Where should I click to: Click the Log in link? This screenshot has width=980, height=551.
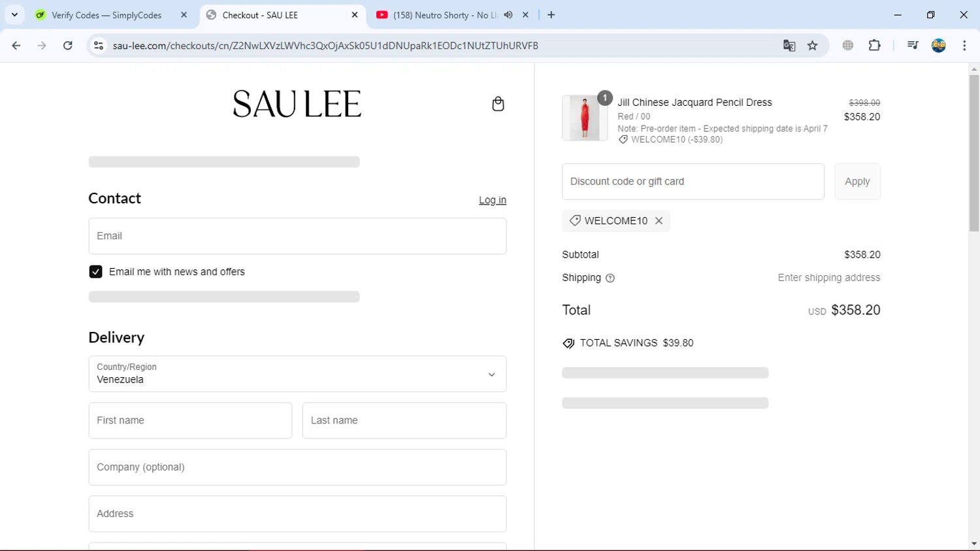(x=493, y=200)
